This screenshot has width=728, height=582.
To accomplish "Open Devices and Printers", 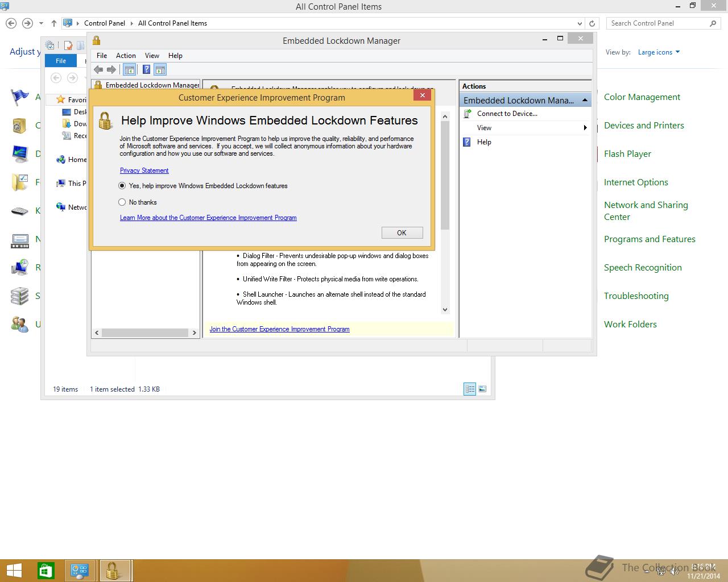I will (644, 126).
